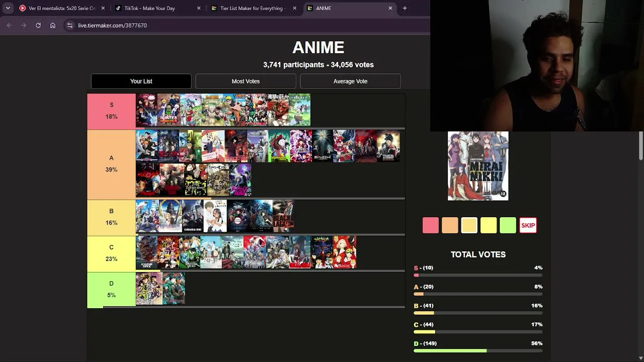Vote D tier with the green swatch
Viewport: 644px width, 362px height.
pyautogui.click(x=508, y=225)
